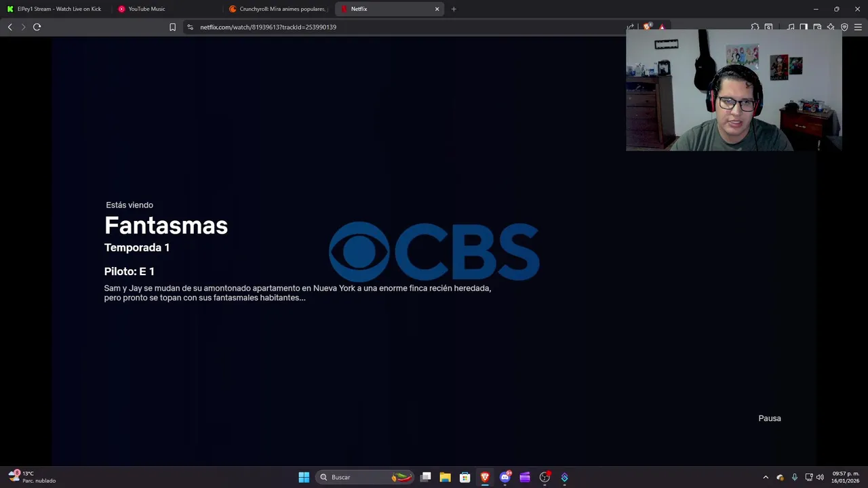Switch to the Crunchyroll tab
The width and height of the screenshot is (868, 488).
click(x=278, y=9)
